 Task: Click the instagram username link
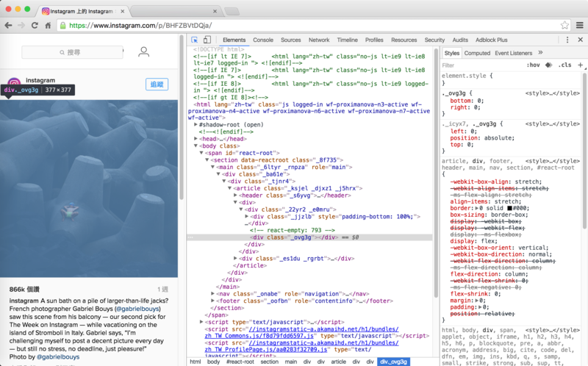(x=40, y=80)
